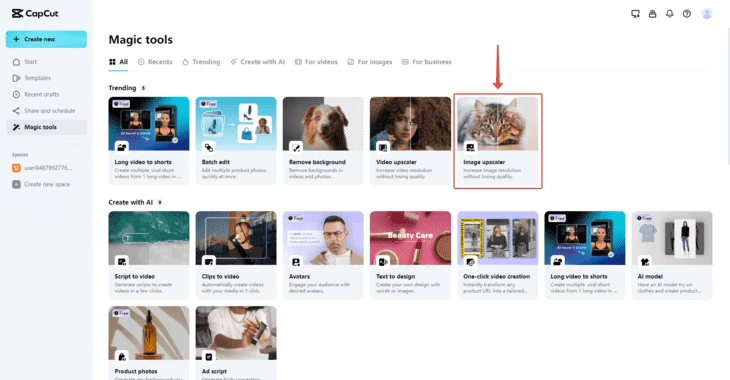Click the Clips to video icon badge
This screenshot has height=380, width=730.
point(209,262)
